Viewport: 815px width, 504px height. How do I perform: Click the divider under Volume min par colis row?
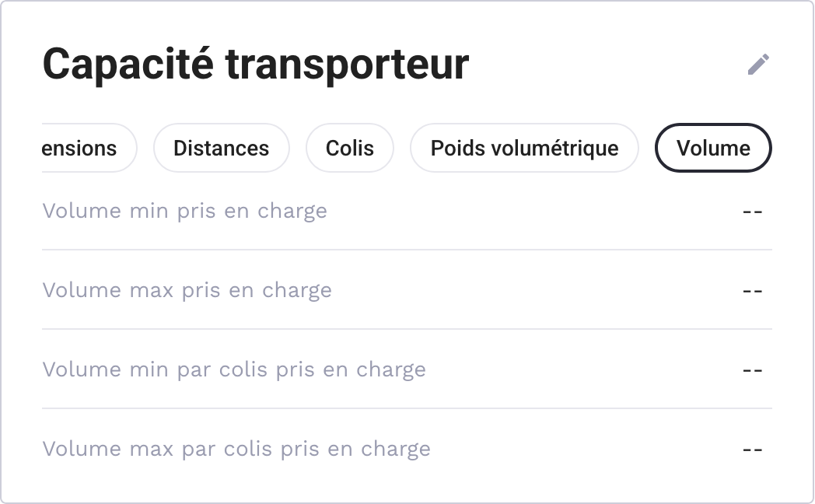[x=407, y=408]
